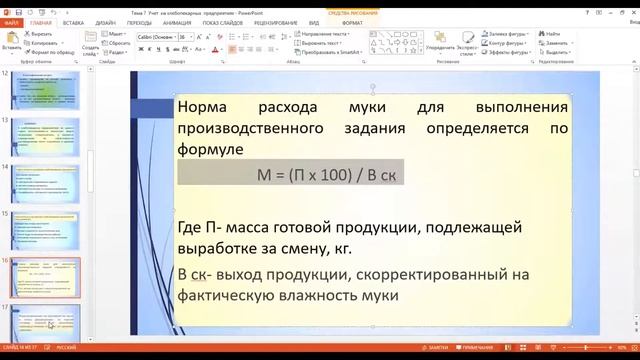Toggle bold (Ж) formatting
Screen dimensions: 640x360
pyautogui.click(x=141, y=49)
